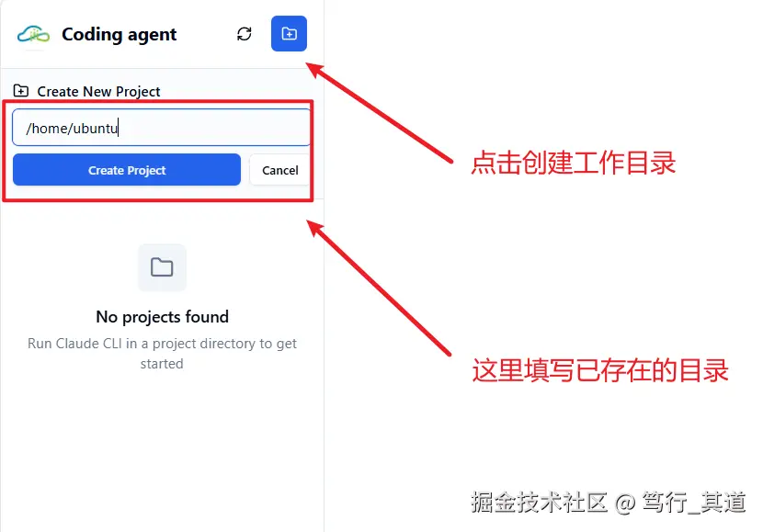Focus the /home/ubuntu project path field
This screenshot has height=532, width=763.
[161, 128]
